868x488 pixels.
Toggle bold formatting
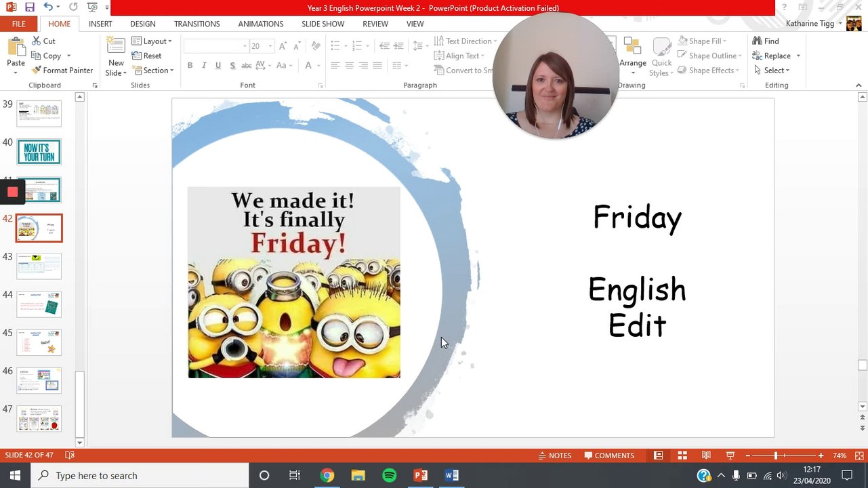(x=190, y=66)
